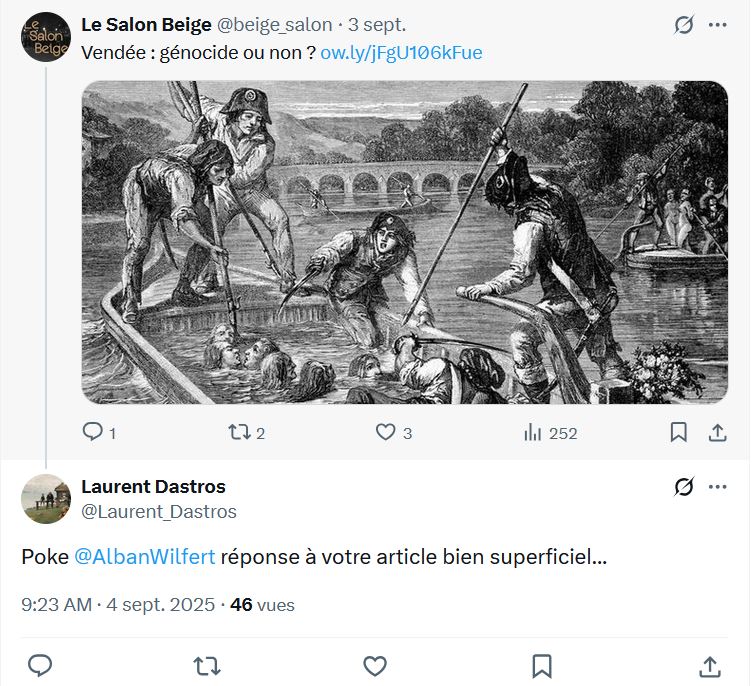Reply to Laurent Dastros's post
752x686 pixels.
40,665
